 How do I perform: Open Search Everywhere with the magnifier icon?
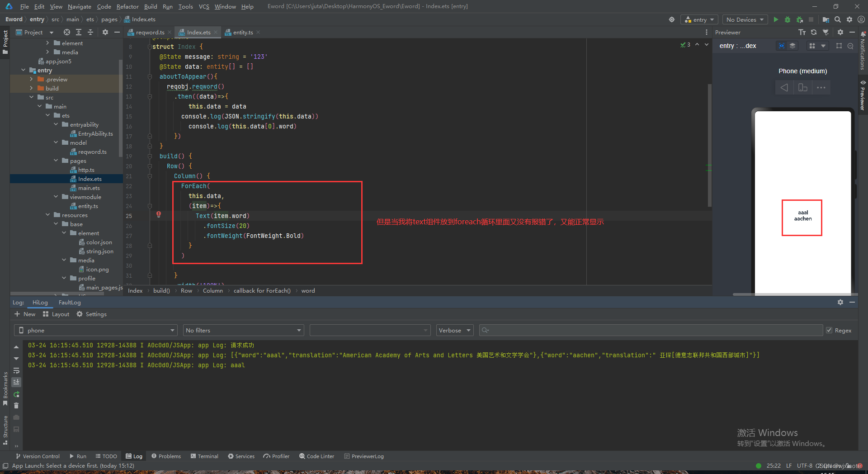coord(838,19)
